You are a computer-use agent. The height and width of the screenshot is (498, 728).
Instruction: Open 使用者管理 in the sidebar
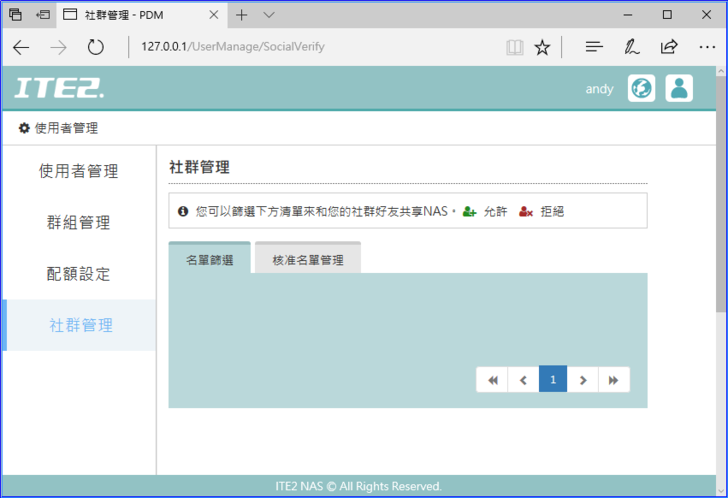pyautogui.click(x=78, y=171)
